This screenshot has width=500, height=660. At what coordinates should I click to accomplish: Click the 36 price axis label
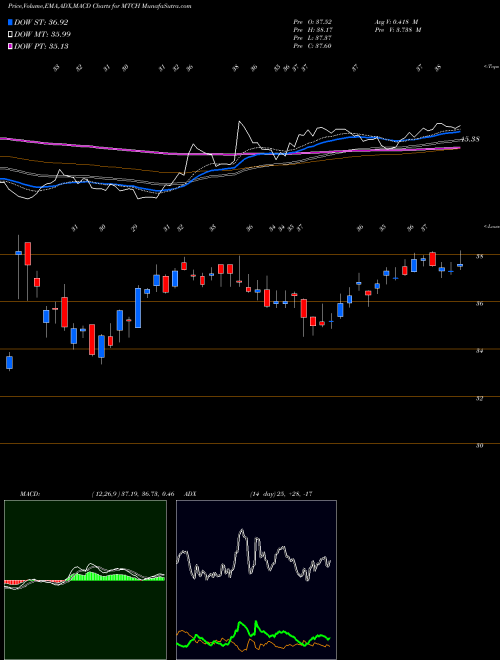(x=479, y=303)
